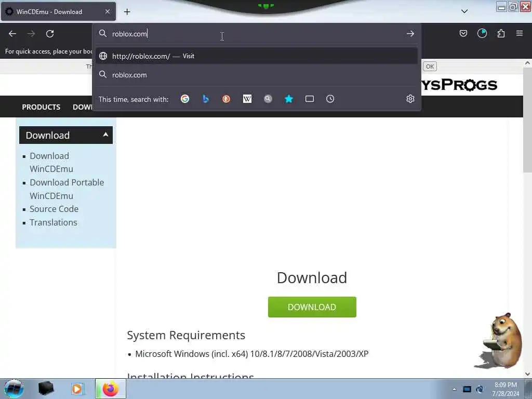The image size is (532, 399).
Task: Open a new browser tab
Action: [x=127, y=12]
